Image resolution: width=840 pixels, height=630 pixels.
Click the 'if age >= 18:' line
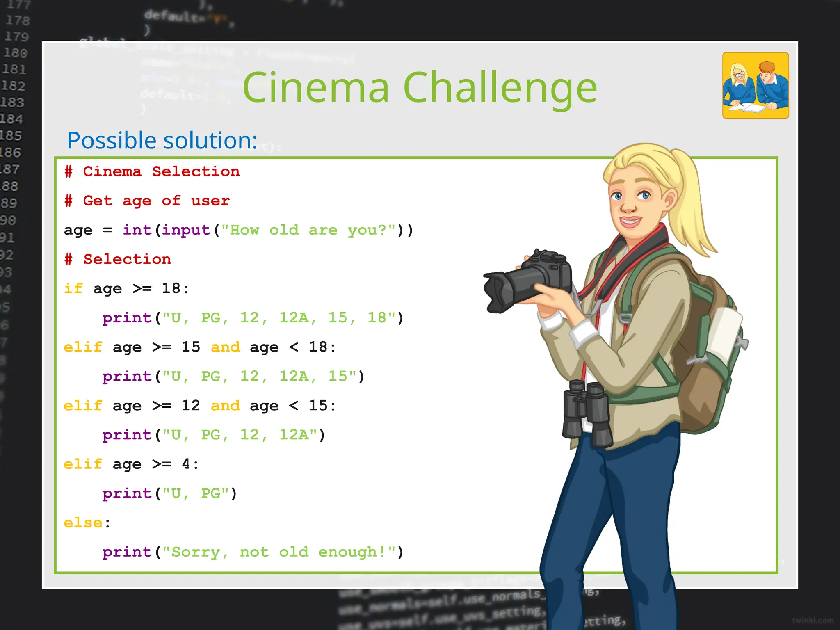[126, 289]
